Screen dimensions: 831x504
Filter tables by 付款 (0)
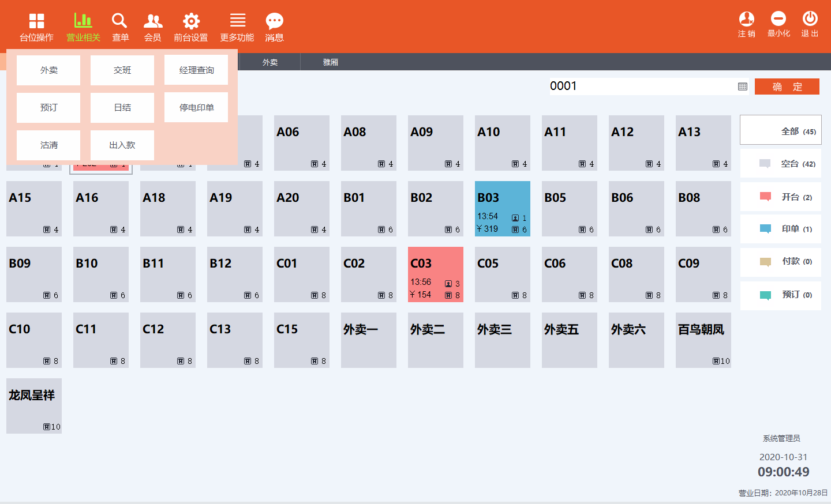pyautogui.click(x=781, y=262)
